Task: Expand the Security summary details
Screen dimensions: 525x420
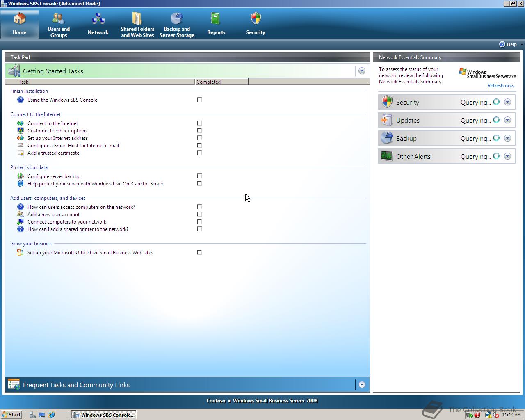Action: click(x=507, y=102)
